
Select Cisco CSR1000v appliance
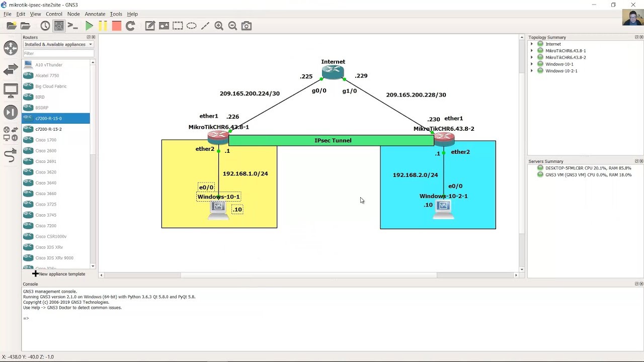coord(56,236)
